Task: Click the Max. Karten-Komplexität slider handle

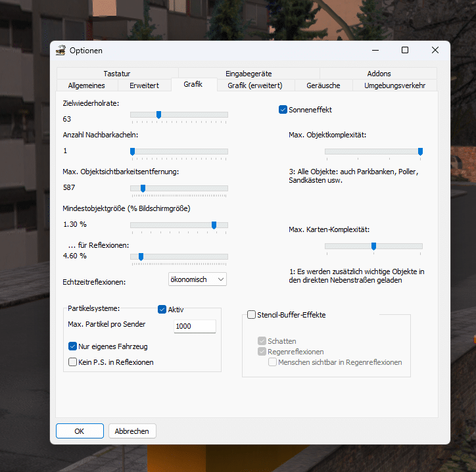Action: coord(373,246)
